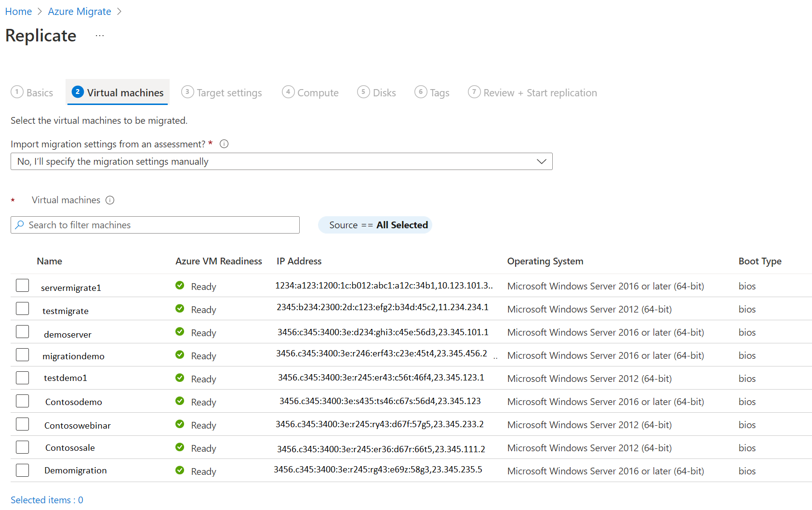Navigate to Home breadcrumb
The height and width of the screenshot is (510, 812).
click(18, 12)
